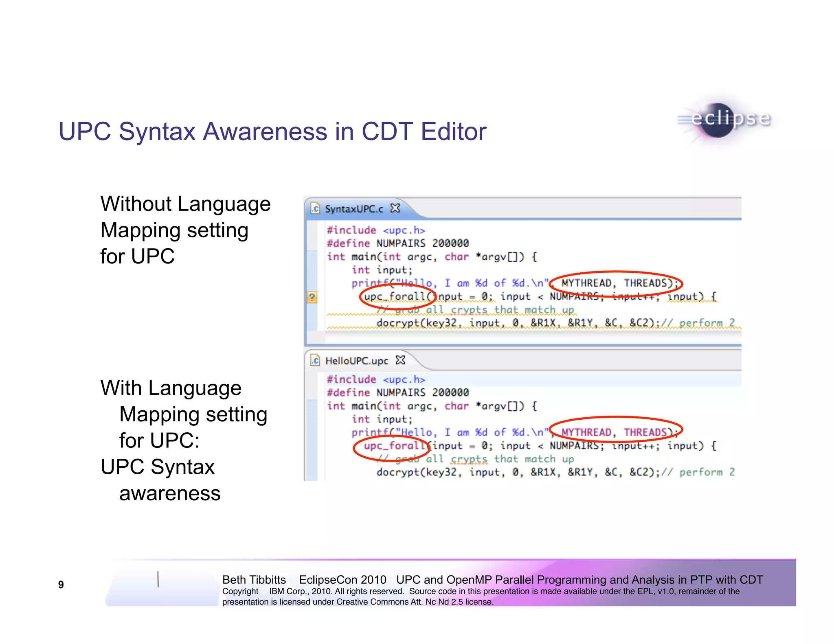
Task: Click '#include <upc.h>' line in SyntaxUPC.c
Action: pos(376,230)
